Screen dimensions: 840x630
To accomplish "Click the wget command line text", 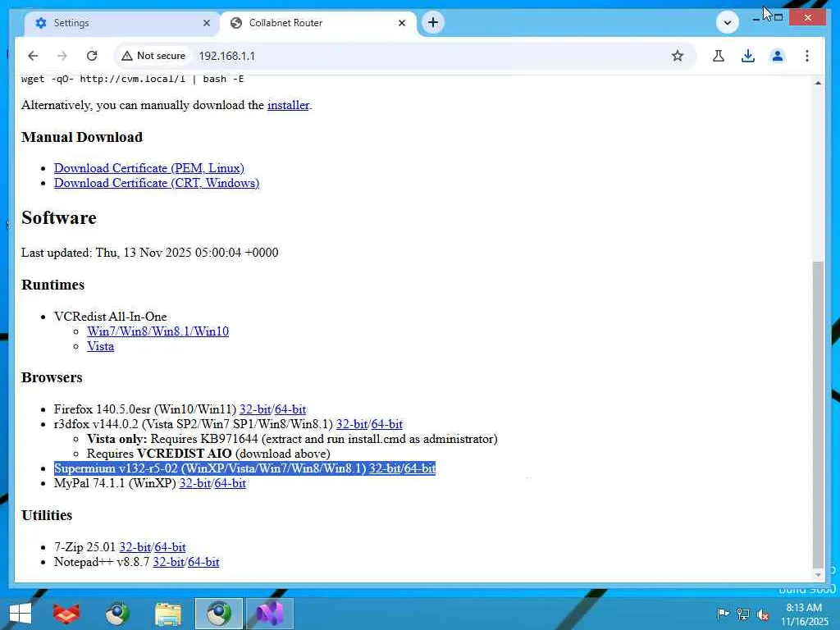I will pyautogui.click(x=132, y=80).
